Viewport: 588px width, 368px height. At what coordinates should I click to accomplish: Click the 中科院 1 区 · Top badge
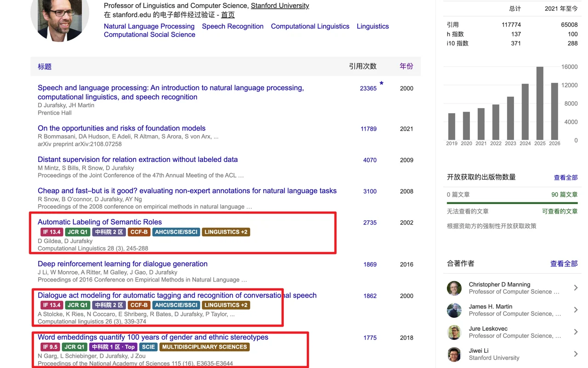(x=113, y=347)
